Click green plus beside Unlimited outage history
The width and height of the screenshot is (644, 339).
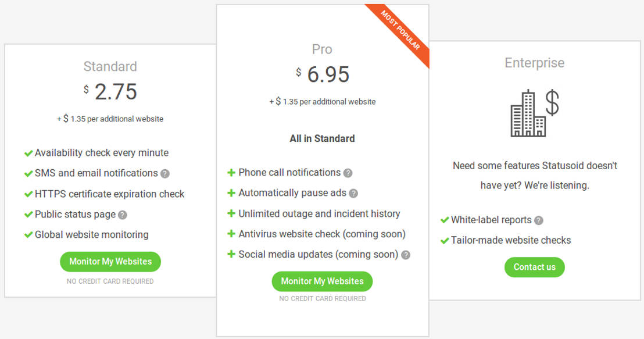(231, 213)
